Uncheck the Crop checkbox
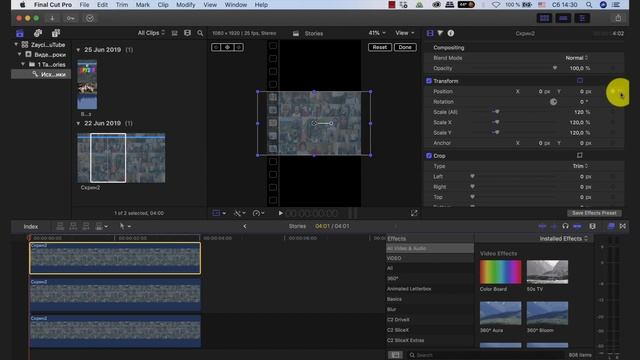 click(x=429, y=156)
